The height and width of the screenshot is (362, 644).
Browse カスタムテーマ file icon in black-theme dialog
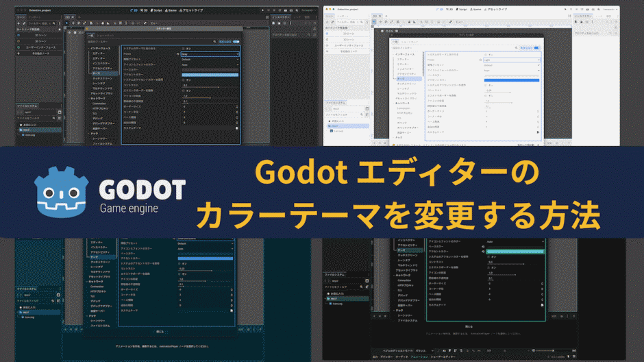[542, 305]
